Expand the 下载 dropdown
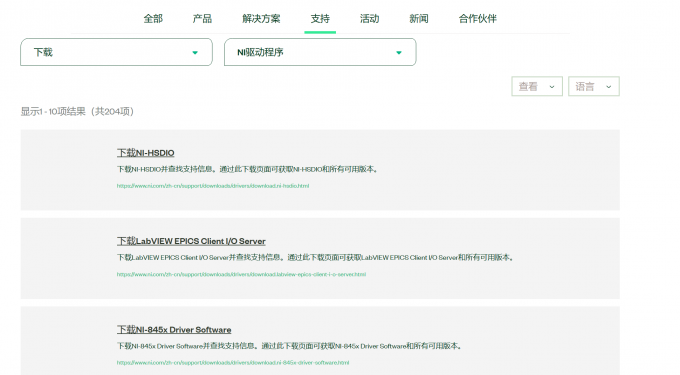Viewport: 680px width, 375px height. (x=116, y=52)
